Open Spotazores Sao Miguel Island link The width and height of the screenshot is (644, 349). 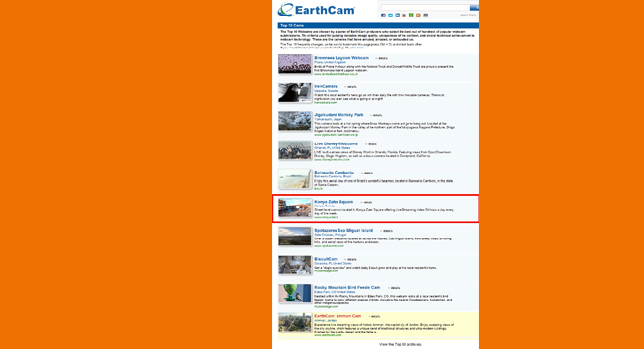pos(343,231)
